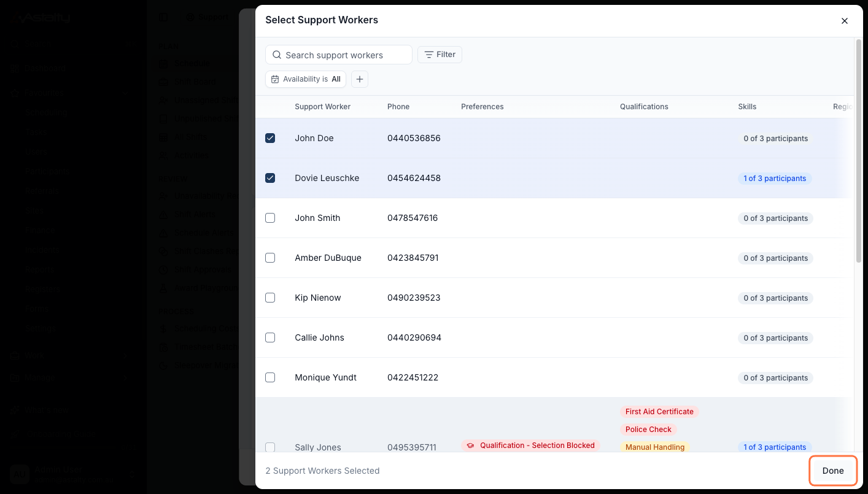Click phone number 0423845791
Screen dimensions: 868x494
413,258
